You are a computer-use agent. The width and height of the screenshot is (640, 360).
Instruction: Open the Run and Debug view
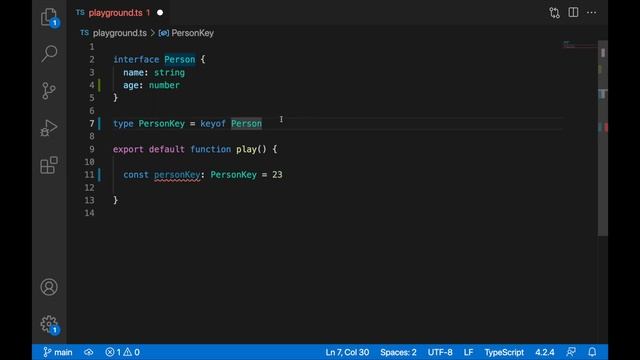[x=49, y=128]
